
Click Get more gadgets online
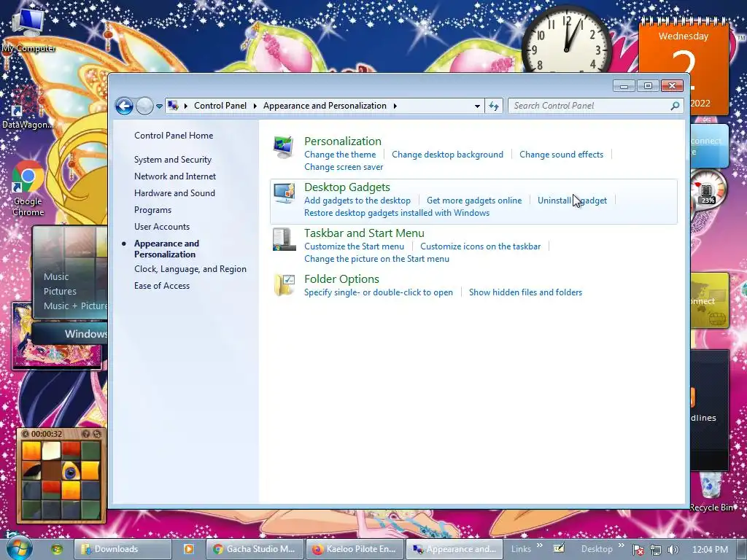[474, 201]
